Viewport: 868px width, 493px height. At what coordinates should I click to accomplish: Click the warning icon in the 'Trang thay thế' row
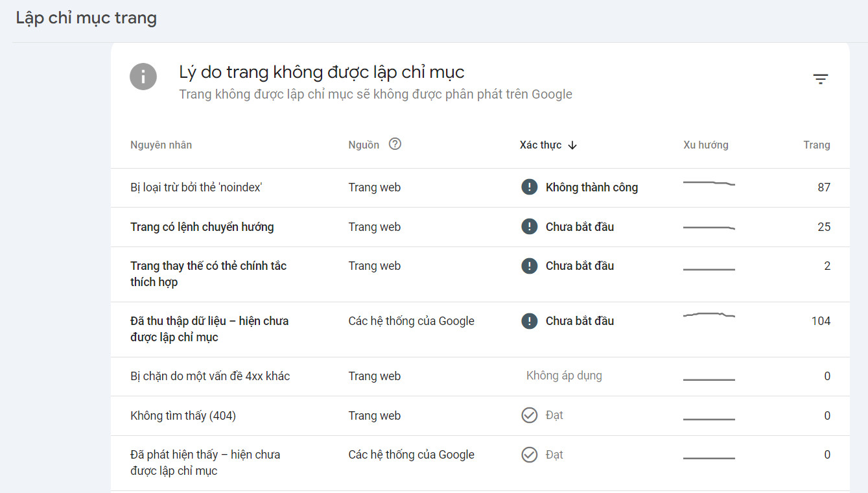[x=530, y=266]
